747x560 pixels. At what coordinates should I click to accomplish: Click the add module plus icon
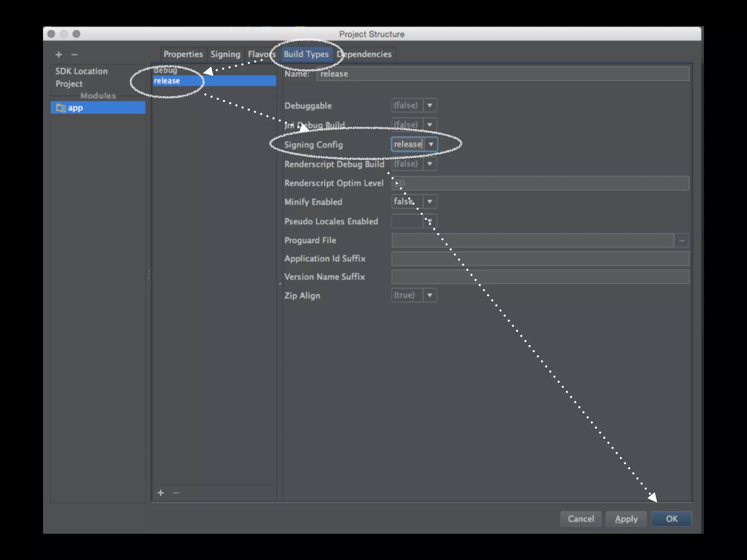coord(59,55)
